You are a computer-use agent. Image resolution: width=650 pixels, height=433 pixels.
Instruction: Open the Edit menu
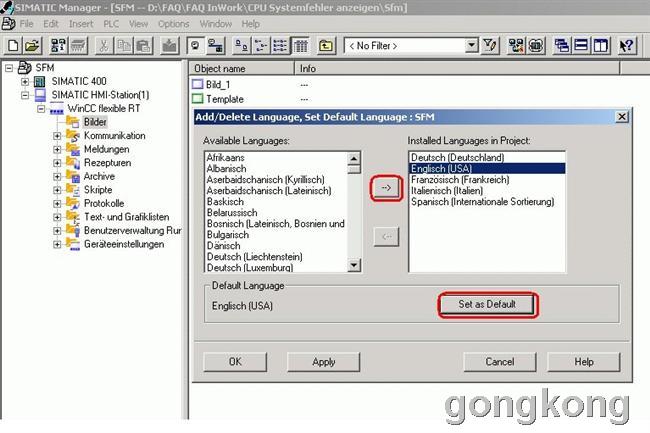coord(51,24)
